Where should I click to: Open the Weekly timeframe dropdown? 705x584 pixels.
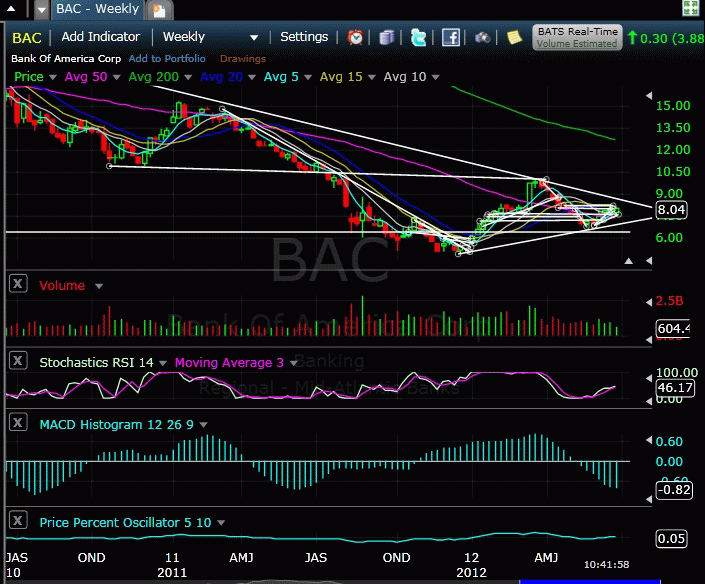pyautogui.click(x=210, y=37)
